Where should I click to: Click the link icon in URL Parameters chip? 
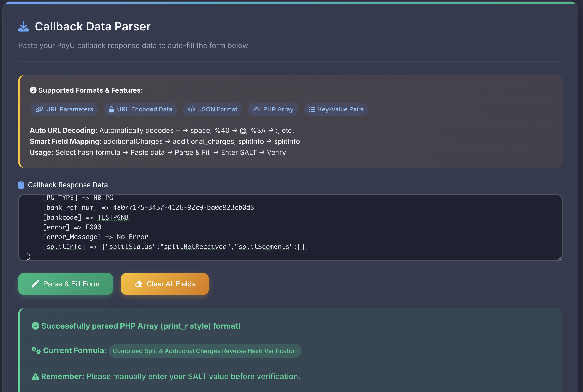click(x=39, y=109)
